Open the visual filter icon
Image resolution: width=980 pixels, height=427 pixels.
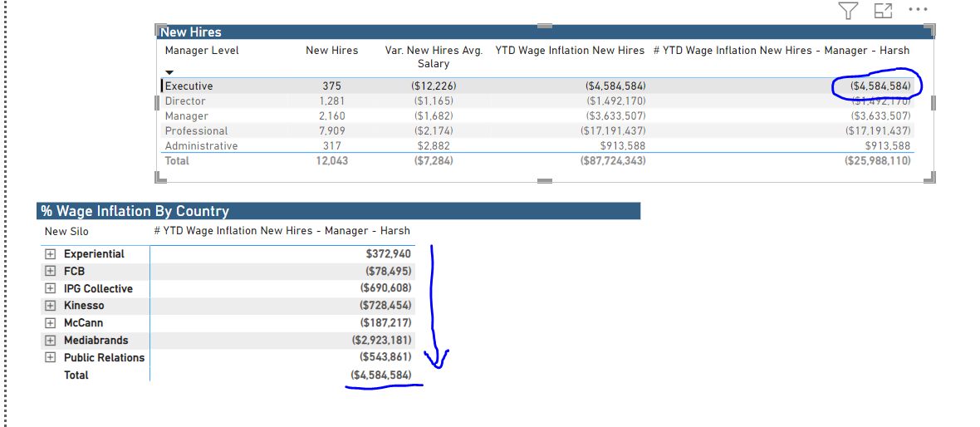point(847,11)
